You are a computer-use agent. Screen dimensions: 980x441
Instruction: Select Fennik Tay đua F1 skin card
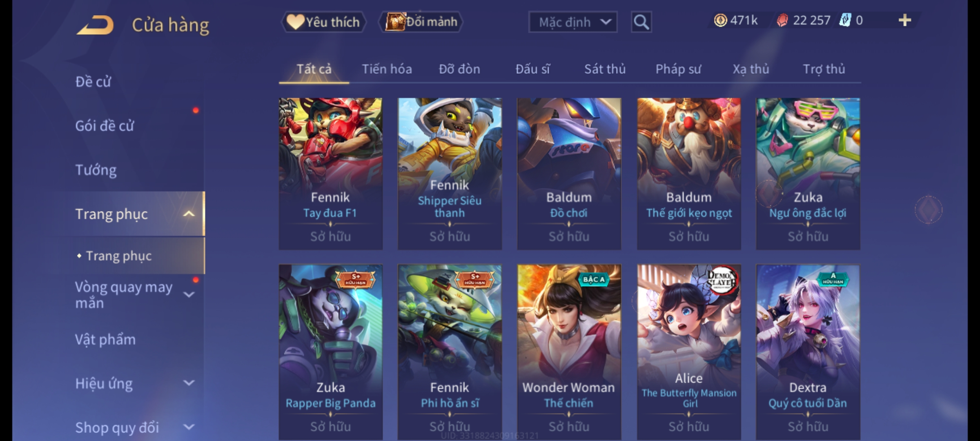(331, 174)
